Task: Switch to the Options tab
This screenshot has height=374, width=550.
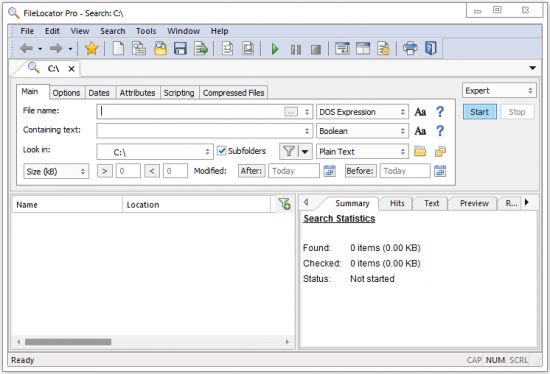Action: coord(66,93)
